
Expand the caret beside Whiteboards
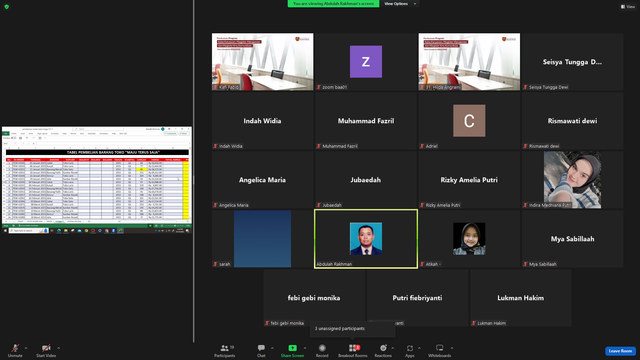coord(452,348)
